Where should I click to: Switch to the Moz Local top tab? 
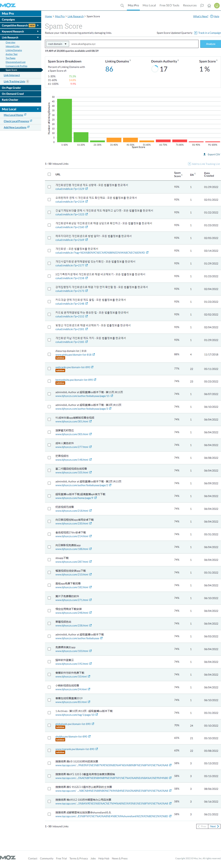pos(149,5)
